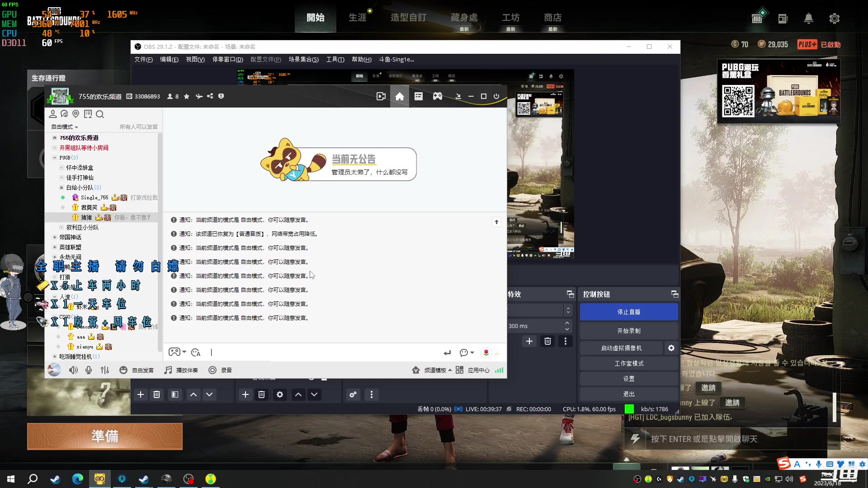Toggle the OBS scene filter icon button
The height and width of the screenshot is (488, 868).
click(x=175, y=394)
